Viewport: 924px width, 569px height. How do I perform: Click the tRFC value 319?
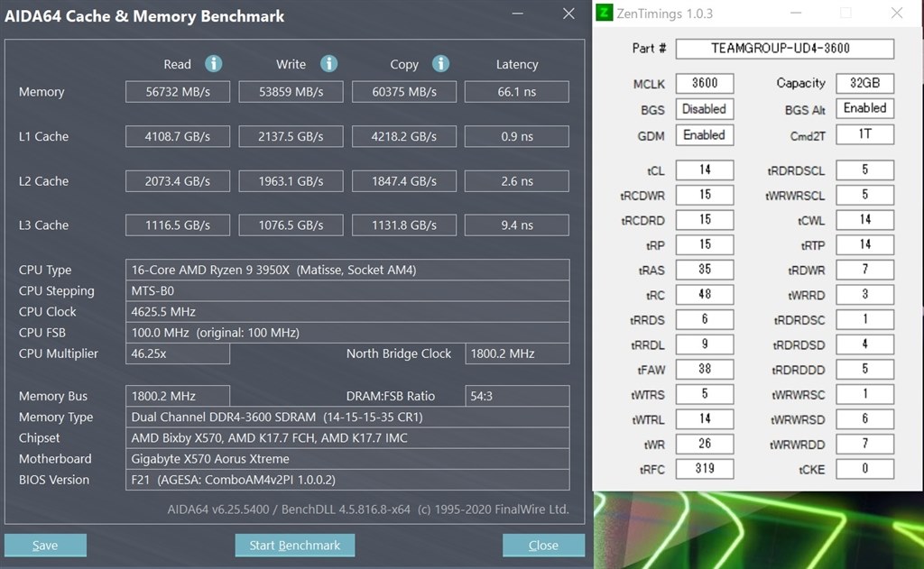click(704, 469)
